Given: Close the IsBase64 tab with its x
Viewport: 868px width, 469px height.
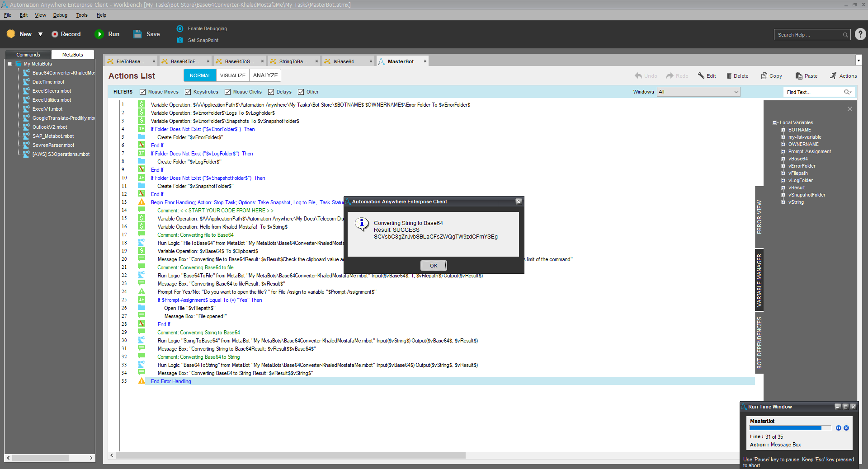Looking at the screenshot, I should 371,61.
